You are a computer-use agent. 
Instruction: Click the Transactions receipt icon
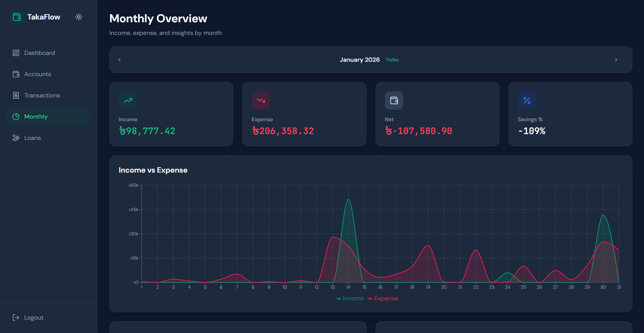point(16,95)
